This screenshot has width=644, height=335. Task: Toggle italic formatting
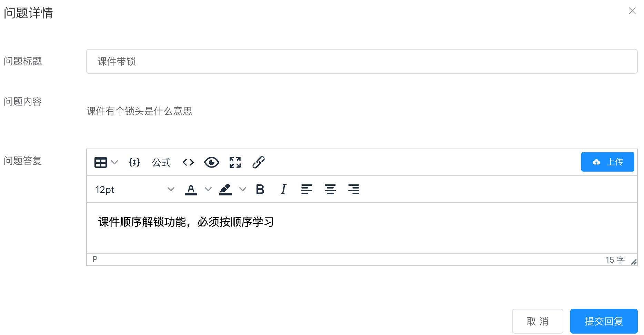283,189
